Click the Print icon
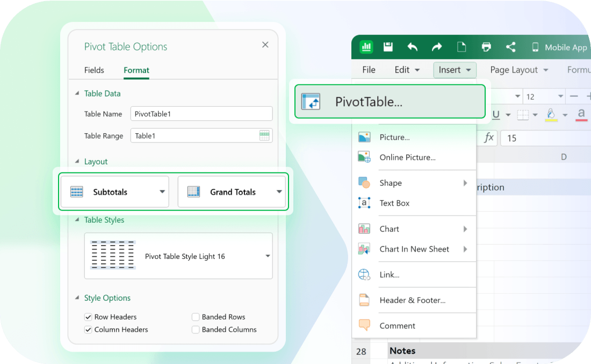This screenshot has width=591, height=364. [x=486, y=47]
